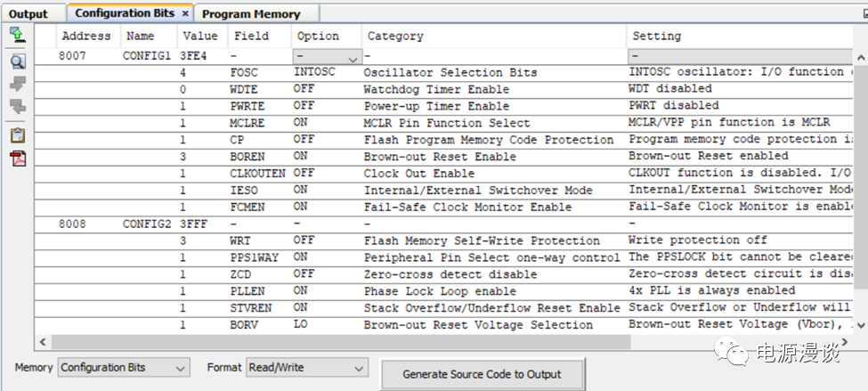Click Generate Source Code to Output button

(483, 375)
